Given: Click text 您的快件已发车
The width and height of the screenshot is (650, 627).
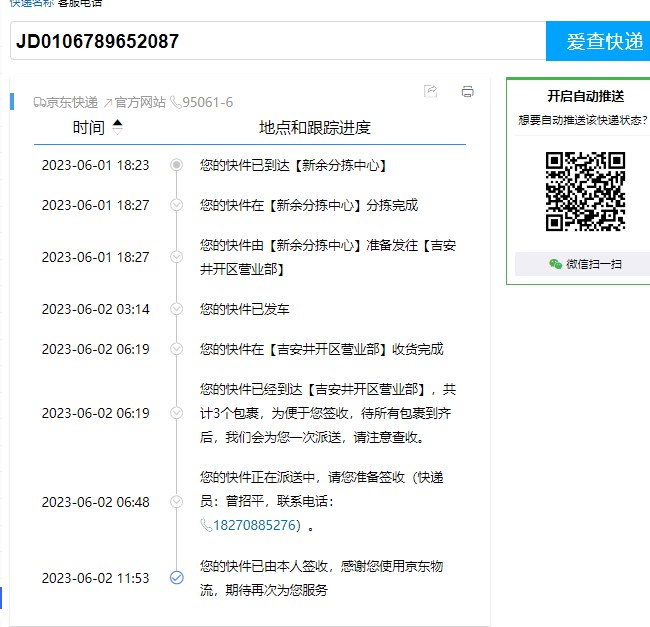Looking at the screenshot, I should click(x=245, y=309).
